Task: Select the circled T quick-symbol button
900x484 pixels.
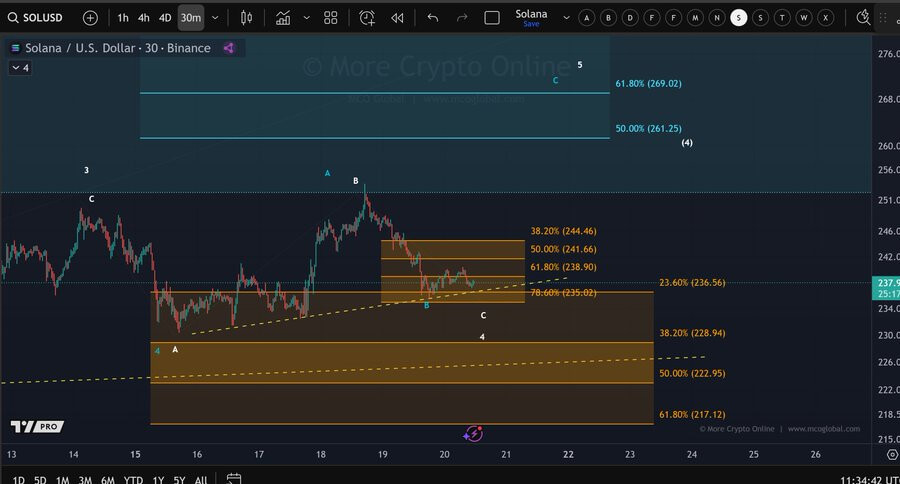Action: tap(782, 18)
